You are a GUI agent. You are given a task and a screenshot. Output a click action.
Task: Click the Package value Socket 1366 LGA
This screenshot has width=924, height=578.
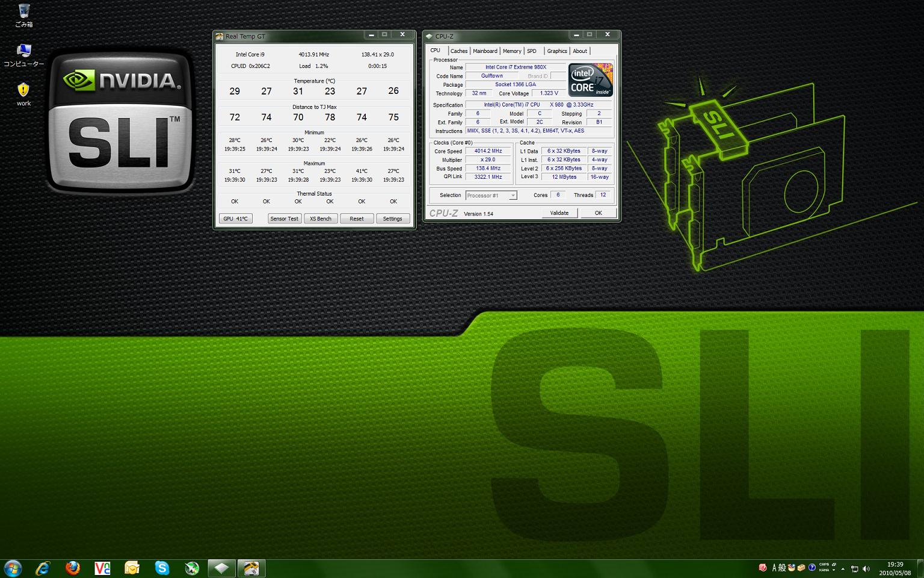(x=516, y=84)
